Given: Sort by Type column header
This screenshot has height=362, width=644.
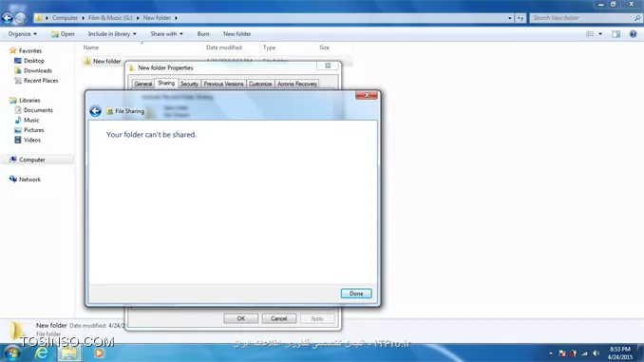Looking at the screenshot, I should [x=269, y=48].
